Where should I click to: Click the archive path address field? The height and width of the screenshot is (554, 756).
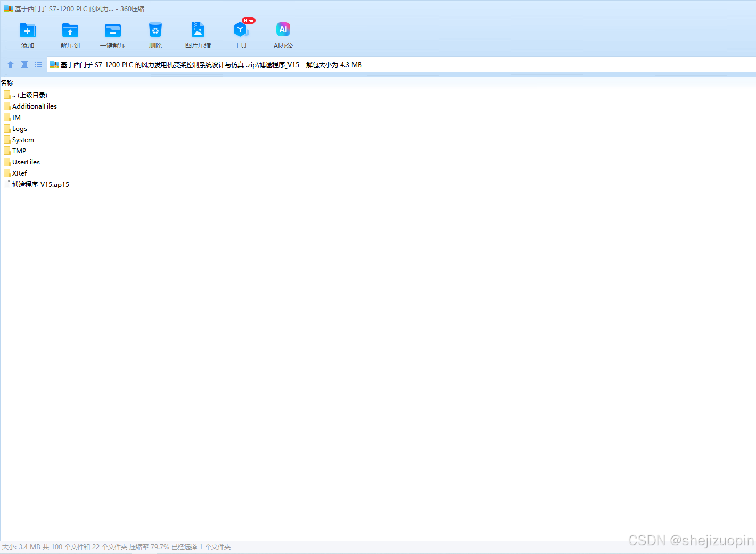pos(401,65)
